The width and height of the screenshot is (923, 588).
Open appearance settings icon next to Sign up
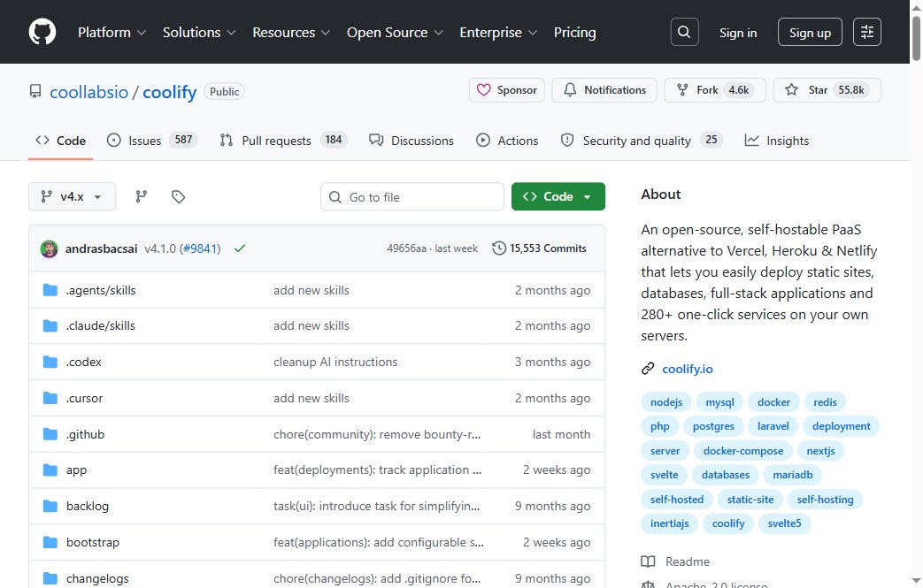tap(866, 32)
